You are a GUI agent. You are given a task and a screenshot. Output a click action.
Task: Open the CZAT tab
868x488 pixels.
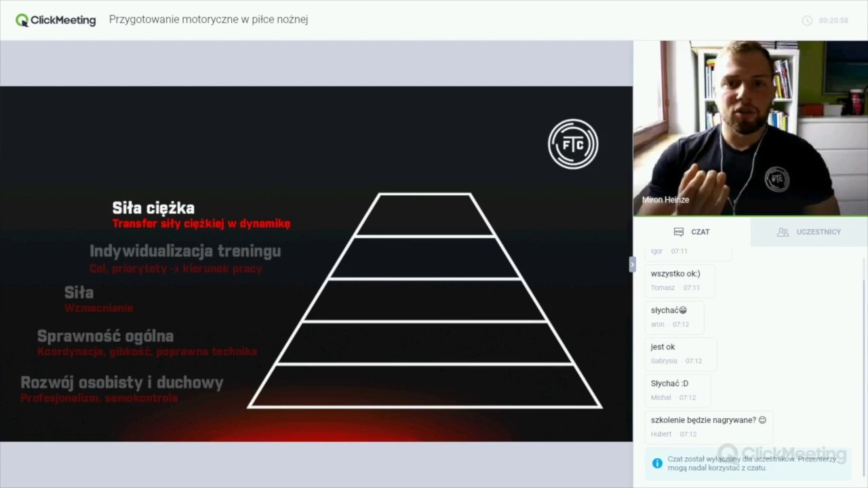point(692,232)
